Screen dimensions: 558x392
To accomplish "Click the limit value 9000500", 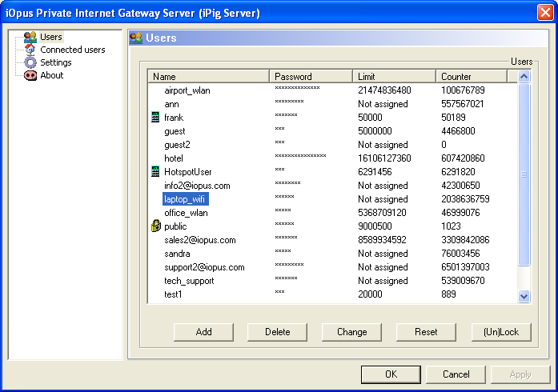I will click(x=375, y=226).
